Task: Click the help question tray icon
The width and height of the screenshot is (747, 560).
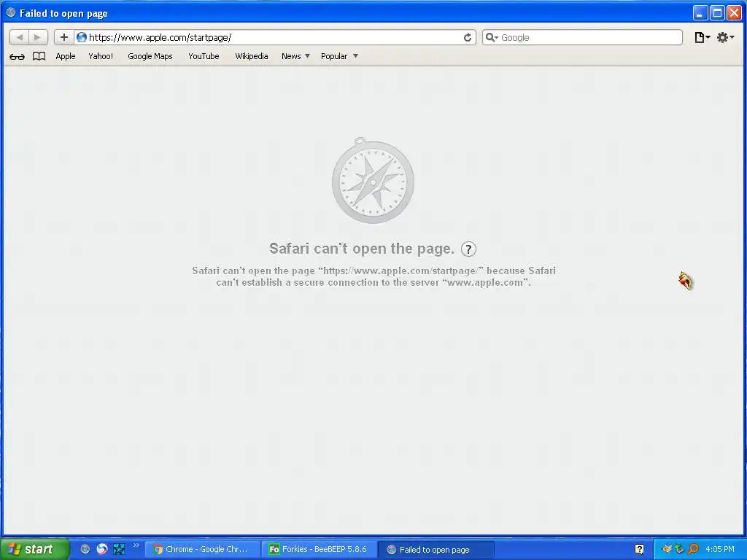Action: click(x=639, y=550)
